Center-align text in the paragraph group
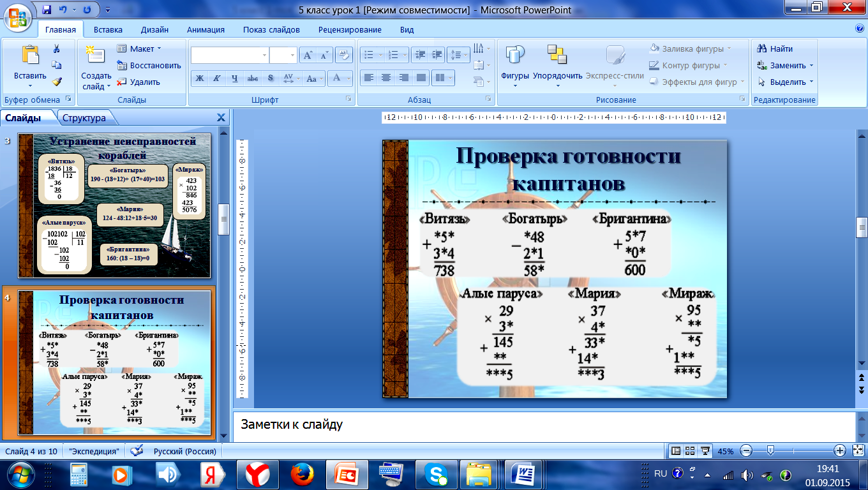Screen dimensions: 868x490 pyautogui.click(x=385, y=78)
